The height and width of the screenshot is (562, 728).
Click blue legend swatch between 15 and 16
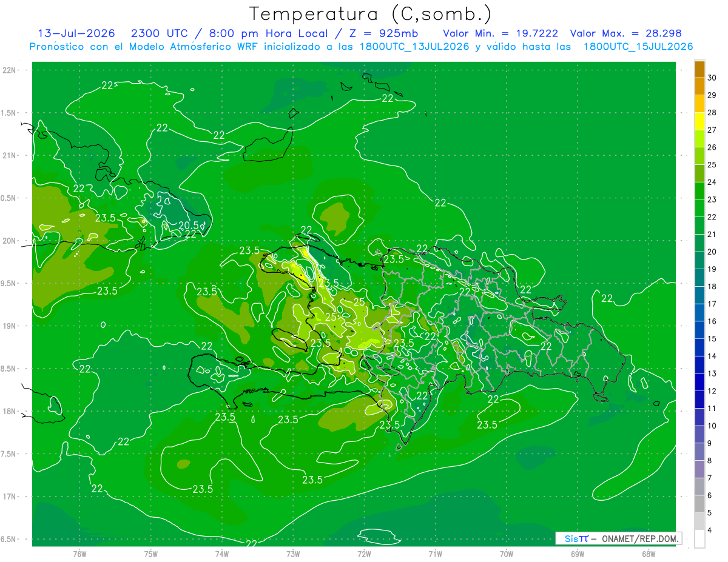[699, 330]
